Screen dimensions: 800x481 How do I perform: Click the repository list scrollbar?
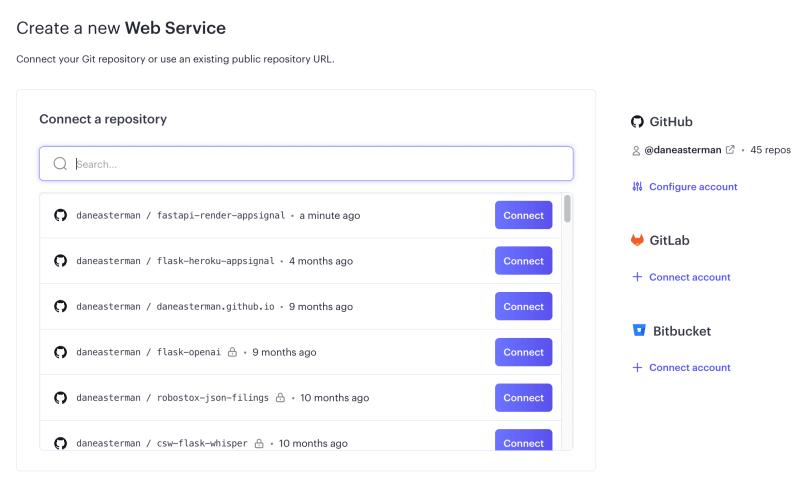567,208
